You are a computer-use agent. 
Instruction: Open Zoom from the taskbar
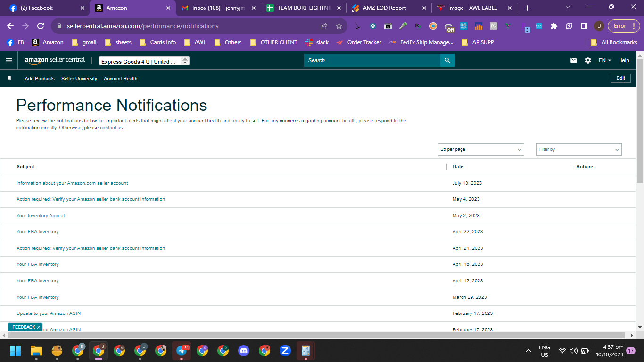(x=285, y=351)
